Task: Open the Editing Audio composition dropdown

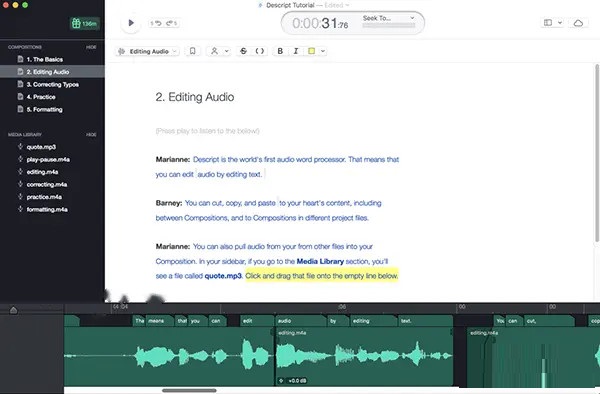Action: click(x=148, y=51)
